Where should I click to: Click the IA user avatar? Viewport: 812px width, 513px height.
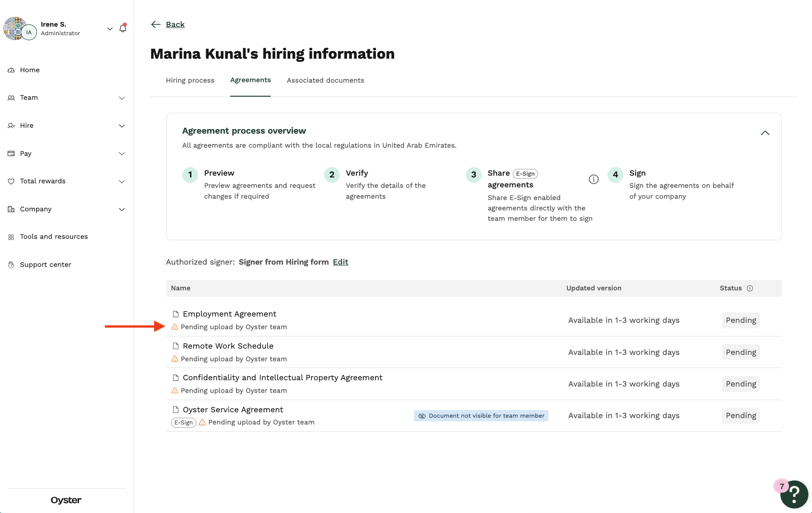(x=29, y=32)
